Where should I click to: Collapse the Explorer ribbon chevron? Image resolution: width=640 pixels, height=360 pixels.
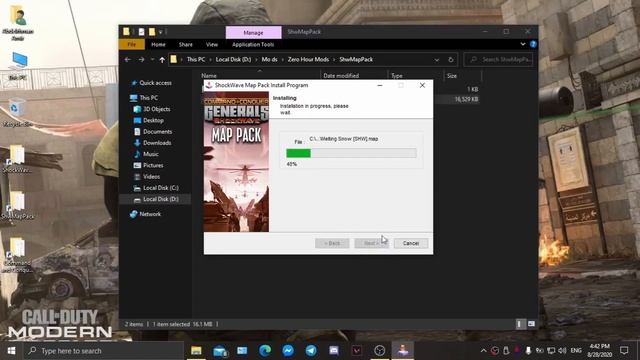[522, 44]
